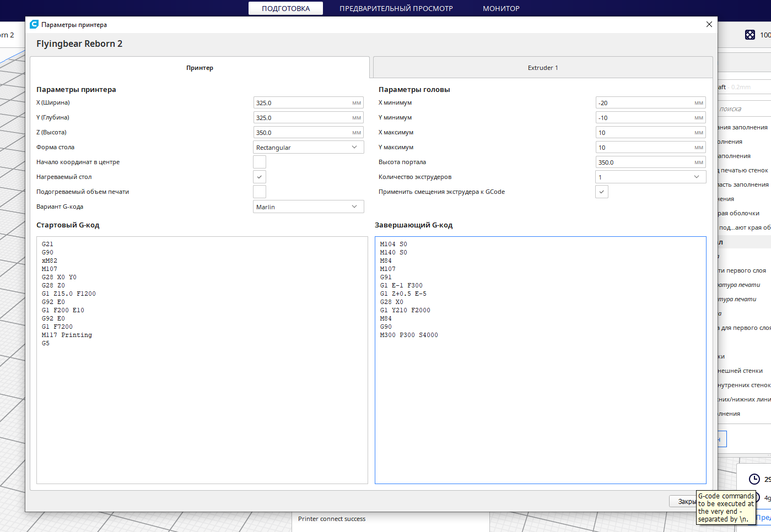The height and width of the screenshot is (532, 771).
Task: Uncheck the Нагреваемый стол checkbox
Action: tap(259, 177)
